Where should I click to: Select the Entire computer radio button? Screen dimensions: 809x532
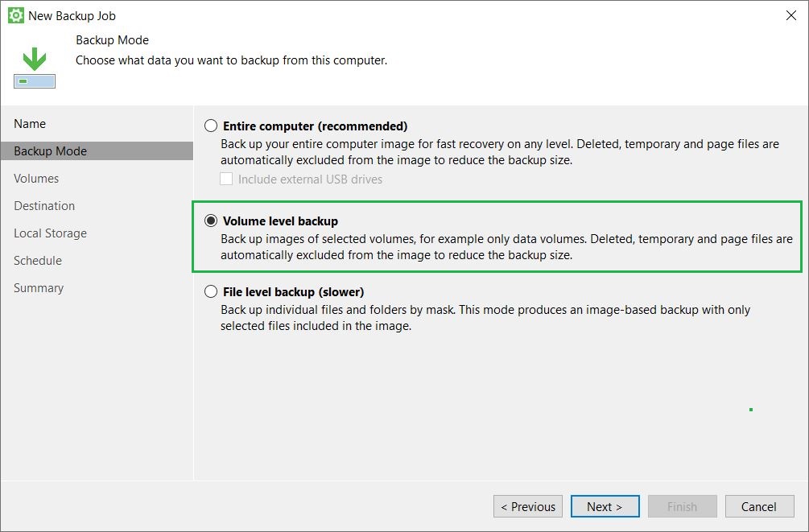(211, 125)
